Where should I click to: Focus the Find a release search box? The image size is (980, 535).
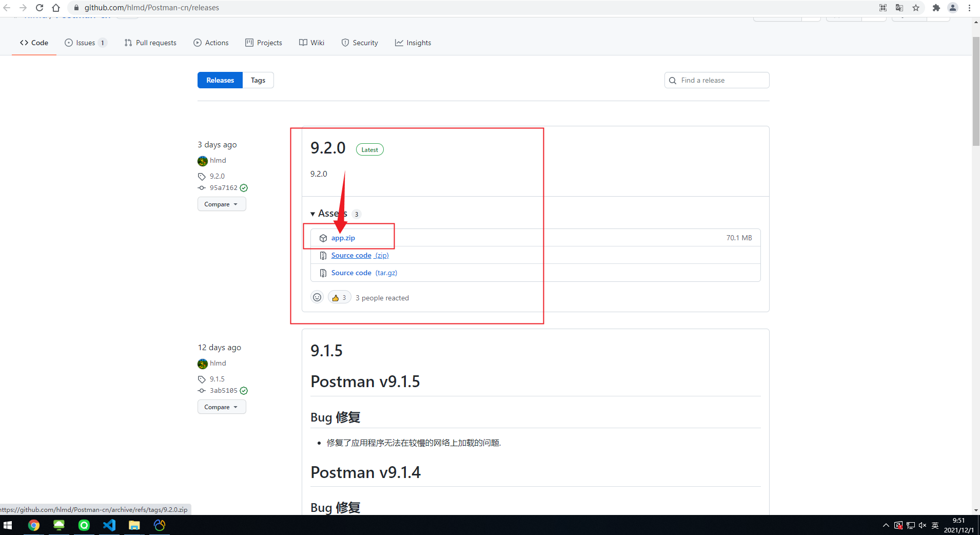[x=717, y=80]
